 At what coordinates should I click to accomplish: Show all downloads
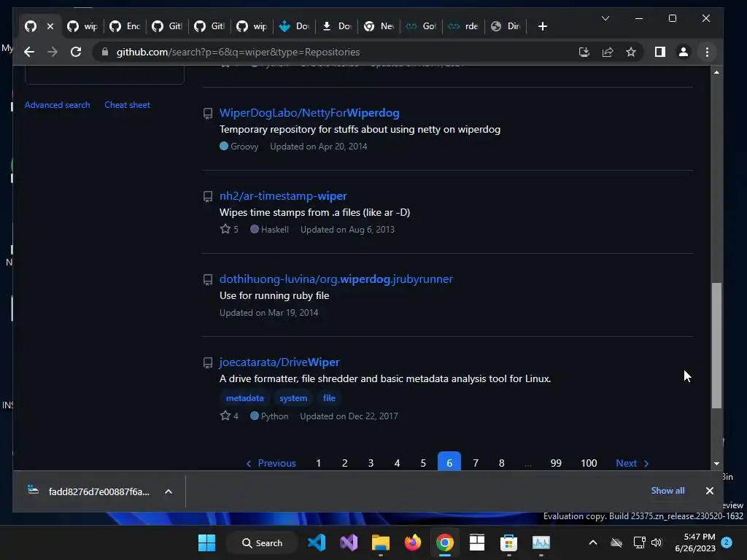(667, 491)
